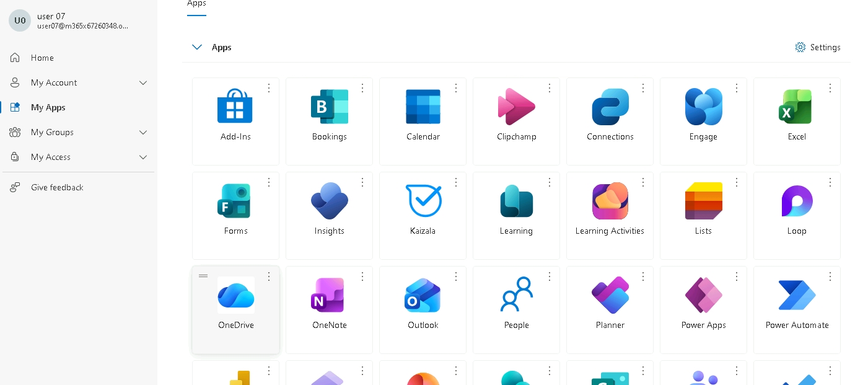This screenshot has width=868, height=385.
Task: Open the Add-Ins app icon
Action: [x=235, y=107]
